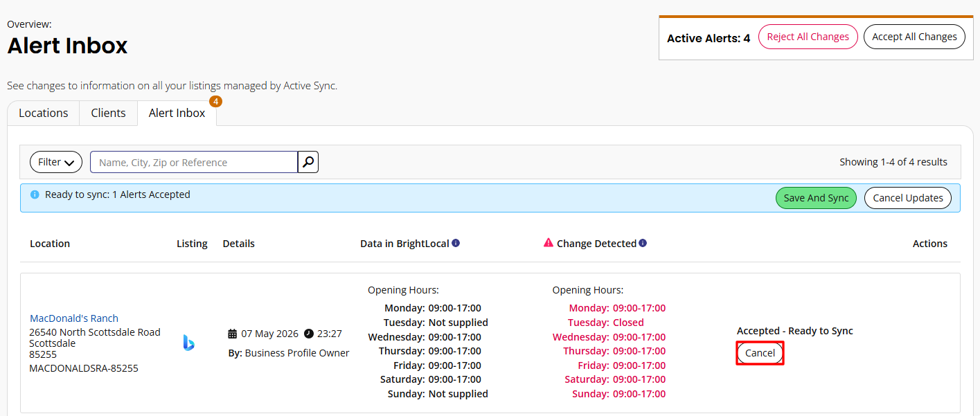Click the Cancel Updates button

(908, 198)
